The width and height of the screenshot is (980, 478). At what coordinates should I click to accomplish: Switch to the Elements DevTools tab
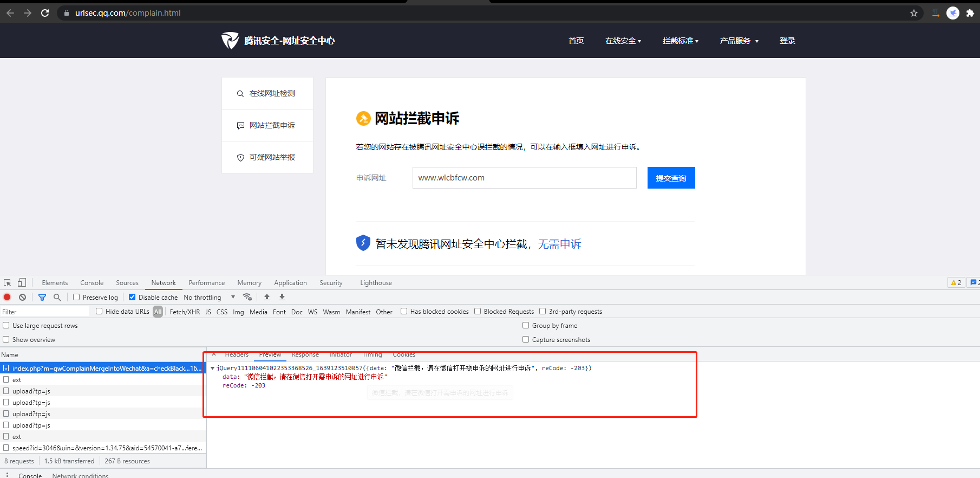55,283
